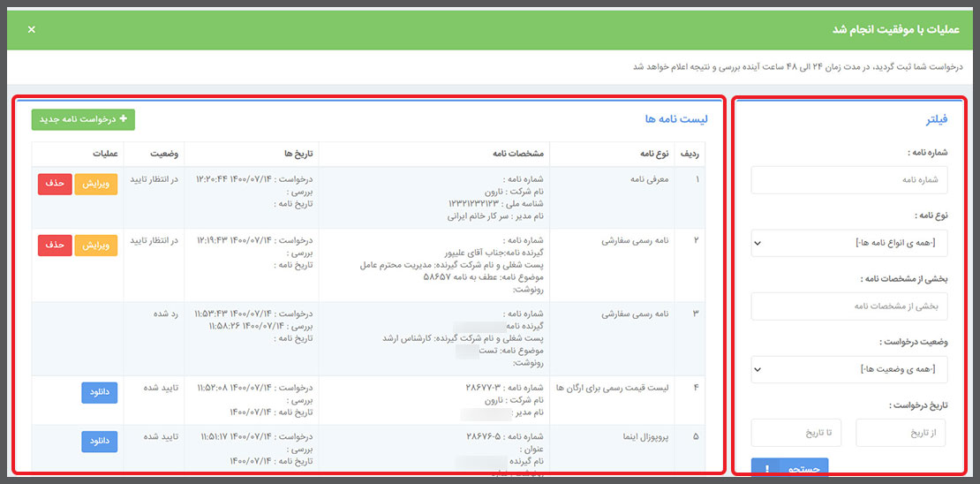Click the green new letter request button
The width and height of the screenshot is (980, 484).
(x=83, y=119)
